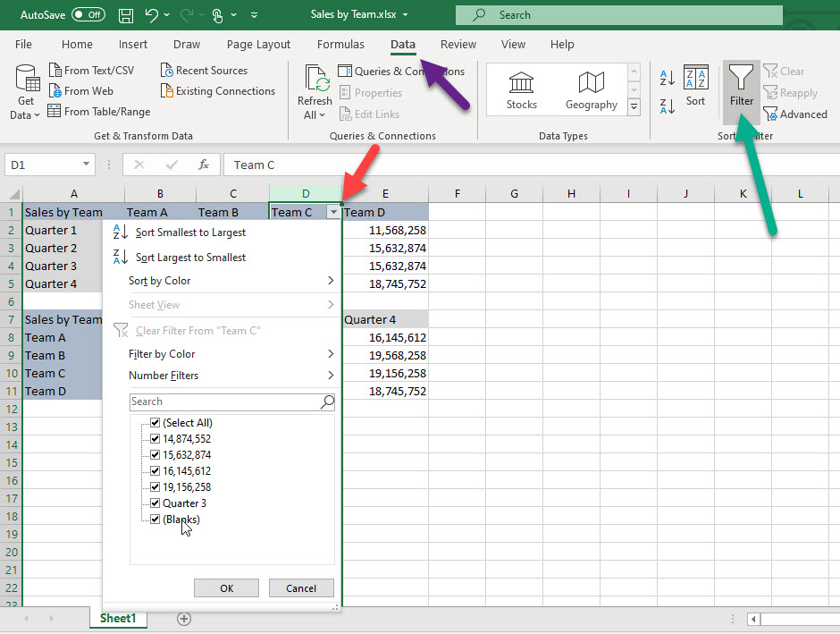Click the Filter icon in Sort & Filter group
The height and width of the screenshot is (634, 840).
741,85
